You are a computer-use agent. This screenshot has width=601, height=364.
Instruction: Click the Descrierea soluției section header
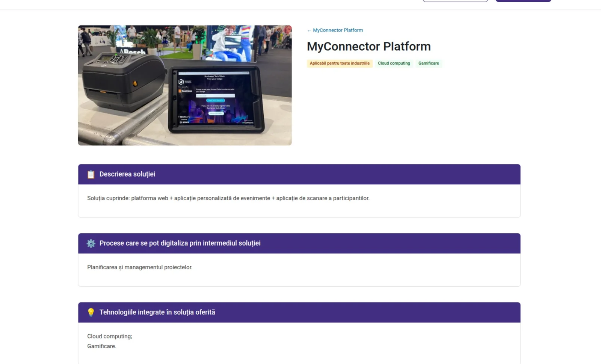[x=299, y=174]
